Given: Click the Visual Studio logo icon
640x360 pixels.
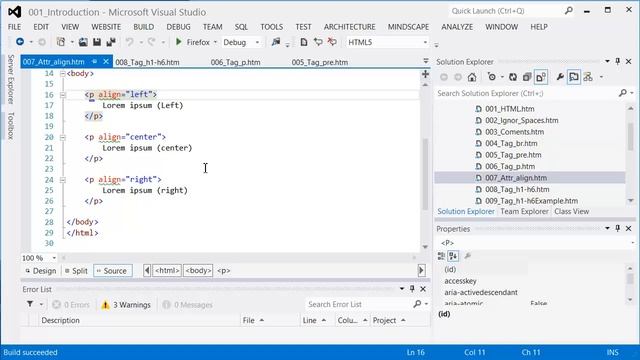Looking at the screenshot, I should 15,12.
